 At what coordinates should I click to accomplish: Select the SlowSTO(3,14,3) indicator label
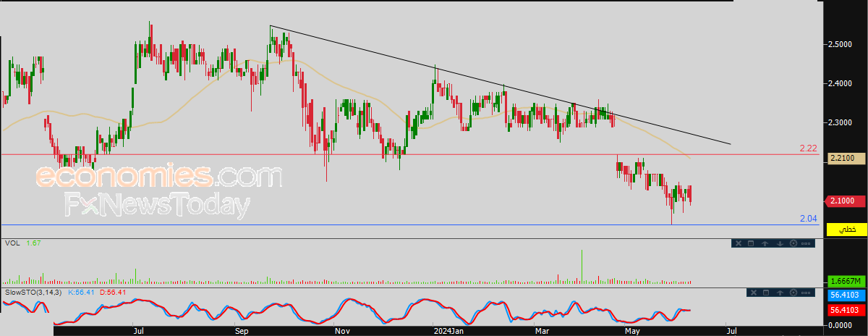[x=33, y=292]
